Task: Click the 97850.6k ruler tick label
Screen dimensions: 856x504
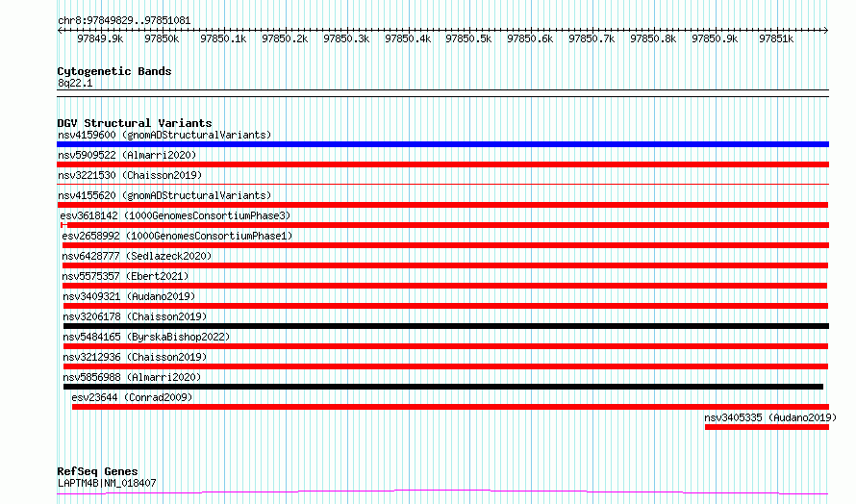Action: (x=530, y=39)
